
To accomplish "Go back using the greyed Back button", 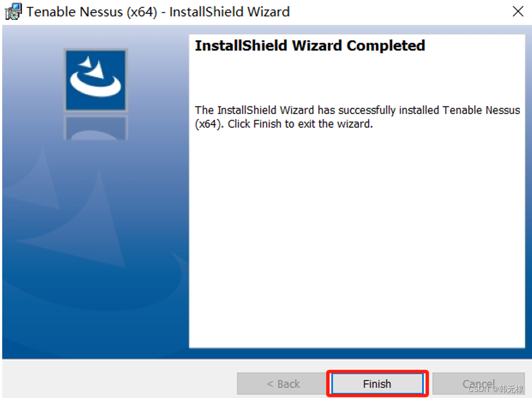I will (283, 384).
